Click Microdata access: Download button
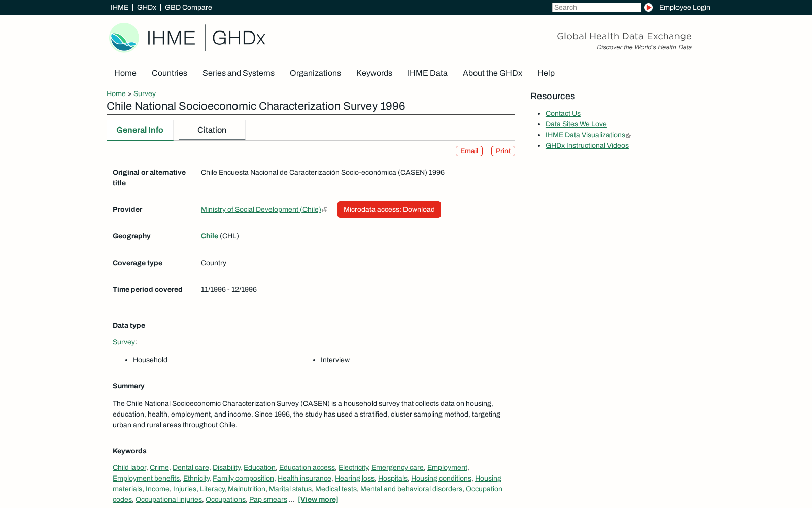The height and width of the screenshot is (508, 812). (389, 209)
